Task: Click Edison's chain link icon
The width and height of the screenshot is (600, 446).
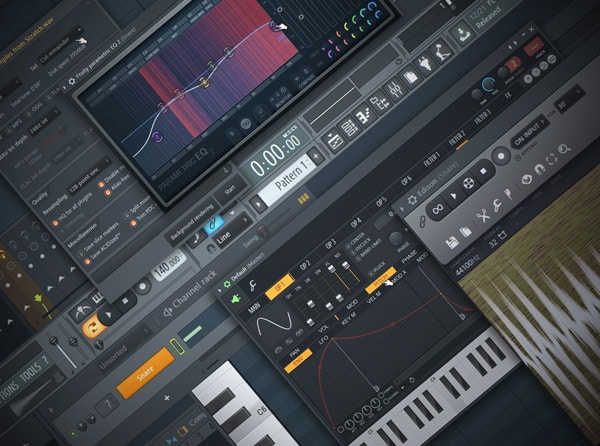Action: [422, 221]
